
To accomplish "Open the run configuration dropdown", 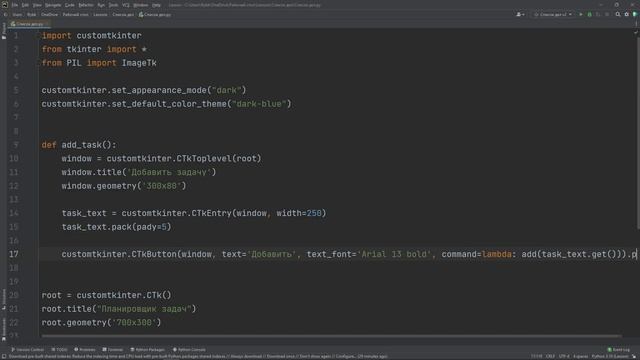I will pos(553,14).
